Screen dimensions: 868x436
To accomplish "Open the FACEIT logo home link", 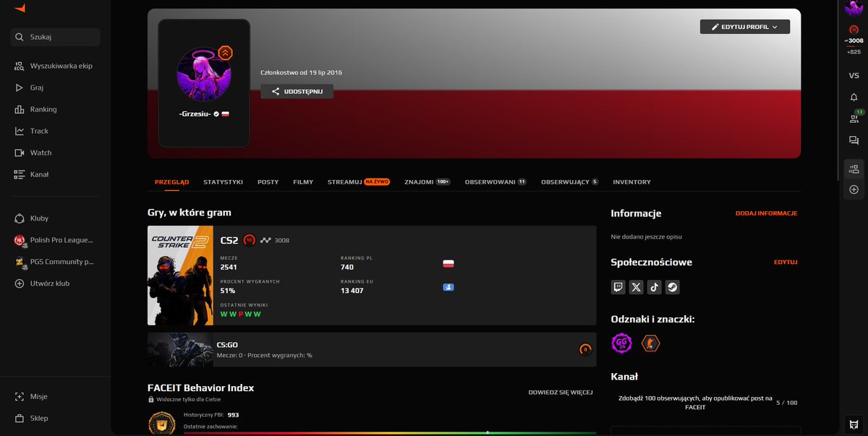I will [20, 8].
